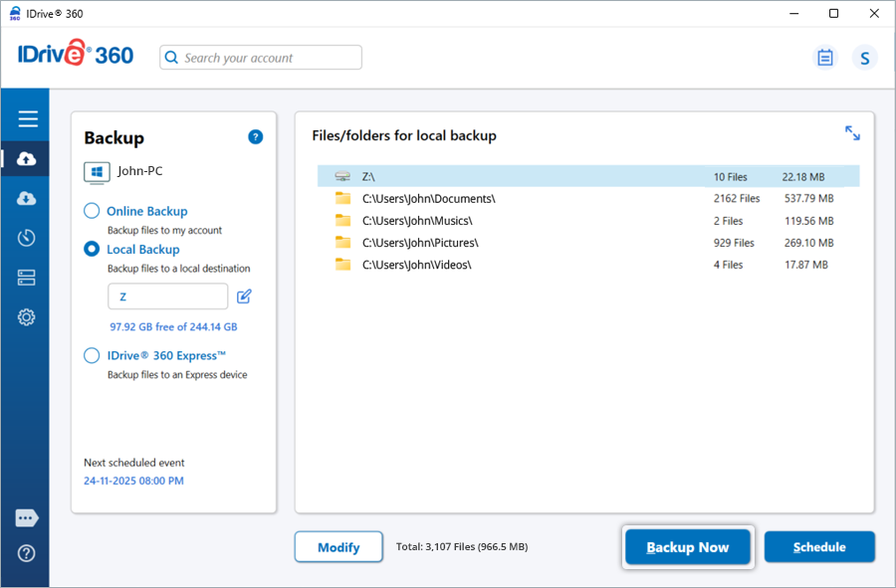The image size is (896, 588).
Task: Open the activity log calendar icon
Action: click(824, 58)
